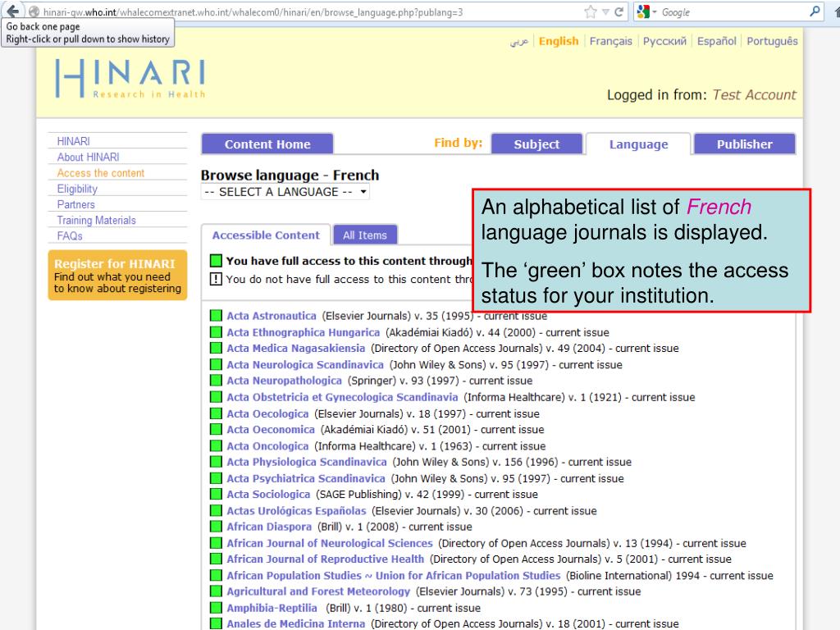Open the Acta Psychiatrica Scandinavica journal
The image size is (840, 630).
tap(305, 479)
